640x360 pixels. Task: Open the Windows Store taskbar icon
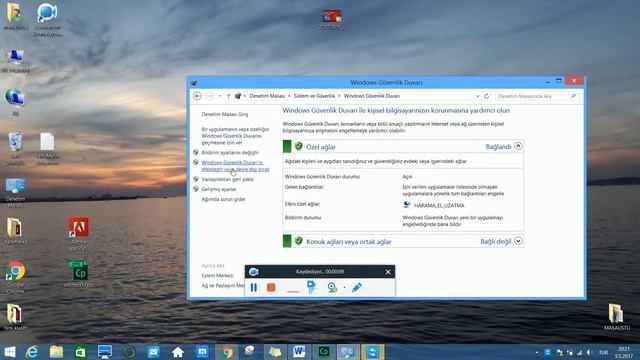[x=80, y=352]
